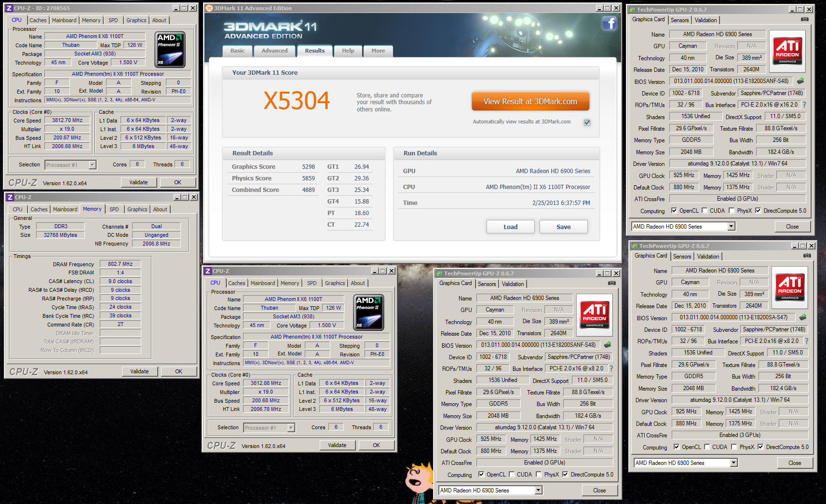The height and width of the screenshot is (504, 826).
Task: Click memory Size field showing 32768 MBytes
Action: [60, 235]
